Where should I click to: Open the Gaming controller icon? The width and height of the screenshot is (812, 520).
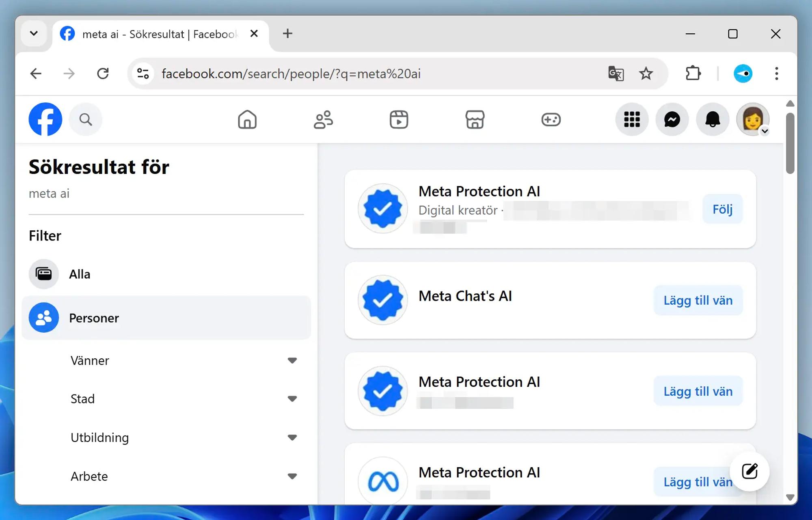point(551,119)
